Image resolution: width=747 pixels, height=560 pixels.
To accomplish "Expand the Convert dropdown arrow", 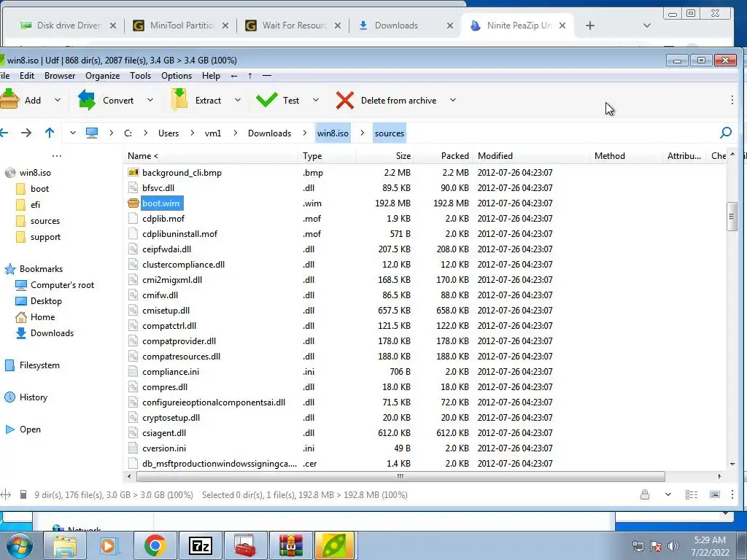I will 150,100.
